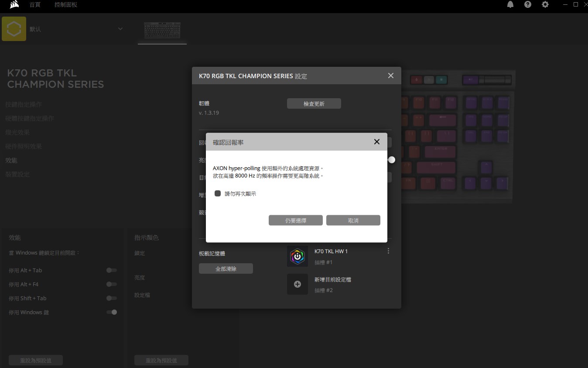Open the notifications bell
Screen dimensions: 588x368
tap(510, 5)
